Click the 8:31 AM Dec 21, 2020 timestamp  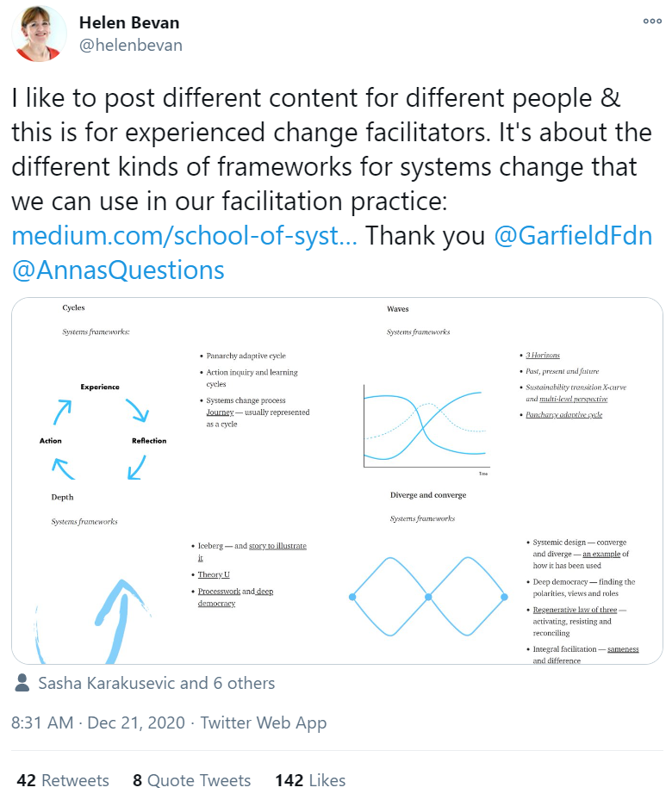tap(98, 722)
